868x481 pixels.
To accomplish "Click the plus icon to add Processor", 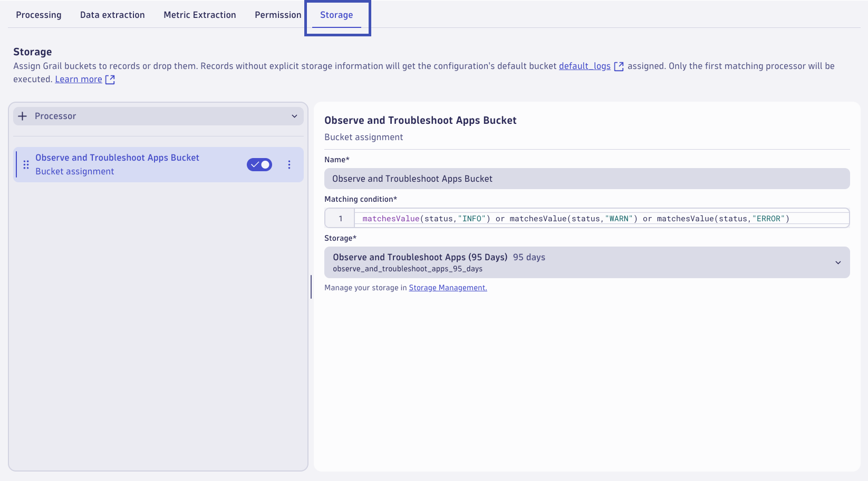I will pyautogui.click(x=23, y=116).
